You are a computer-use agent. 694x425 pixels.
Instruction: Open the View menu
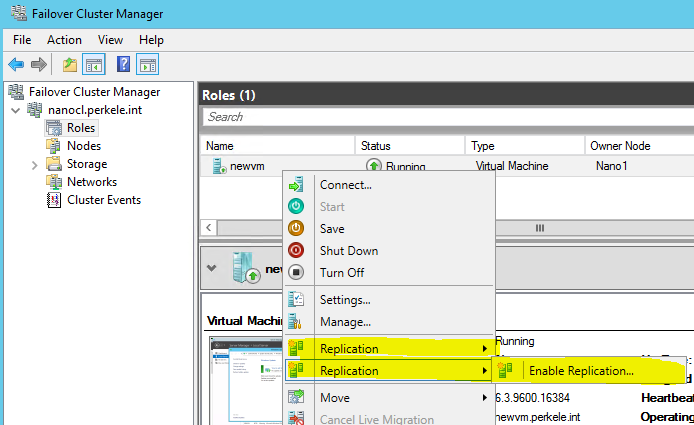tap(110, 40)
